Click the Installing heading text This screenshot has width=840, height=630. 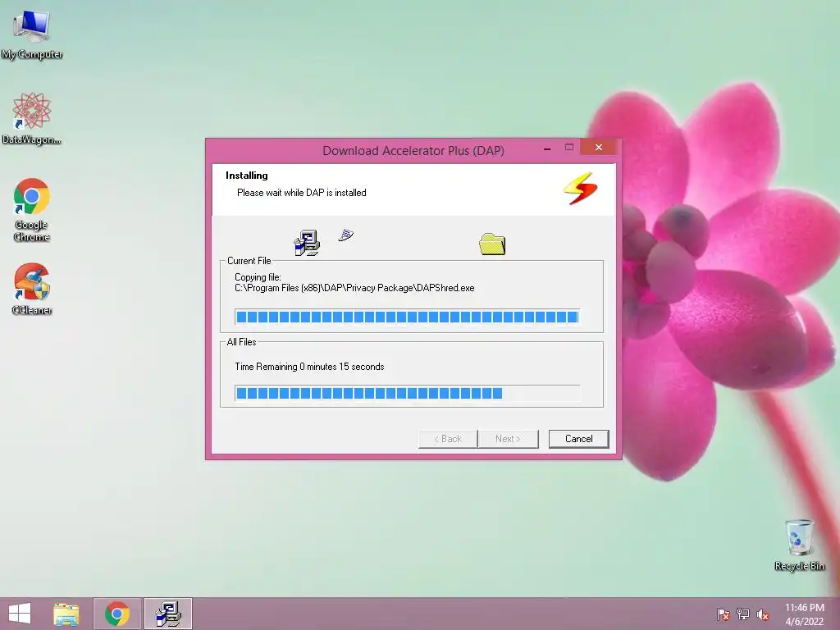[x=246, y=176]
